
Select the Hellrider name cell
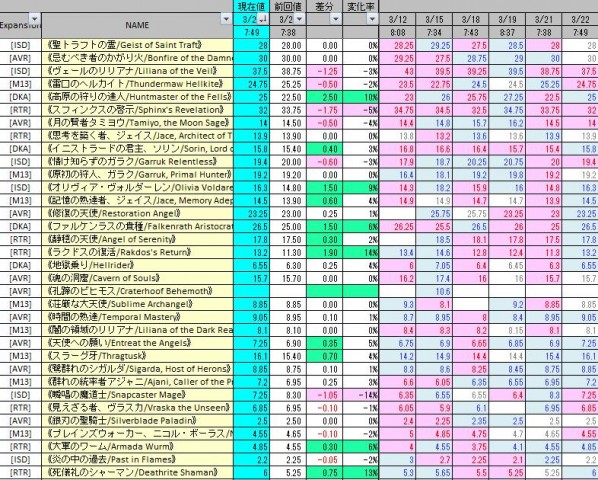[x=137, y=265]
